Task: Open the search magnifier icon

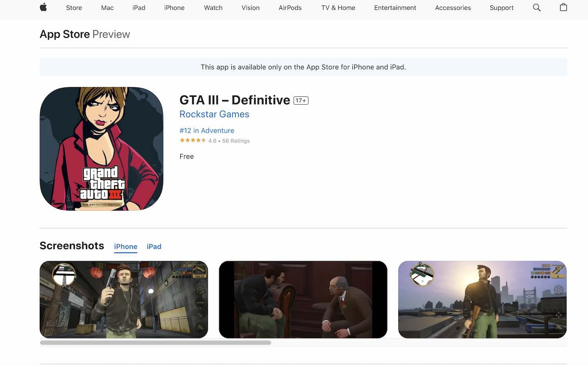Action: 537,7
